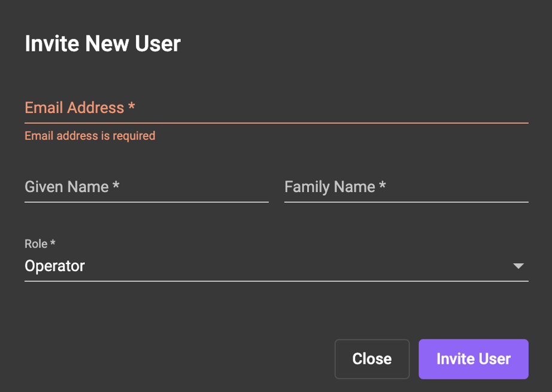Click the Email Address field label

pyautogui.click(x=74, y=108)
